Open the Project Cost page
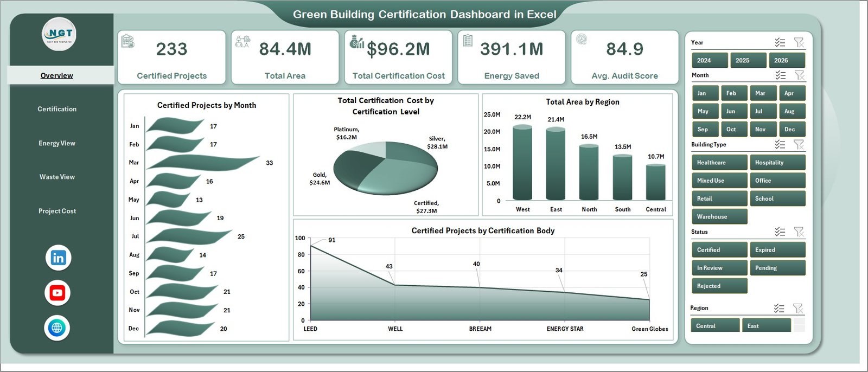 pos(57,211)
